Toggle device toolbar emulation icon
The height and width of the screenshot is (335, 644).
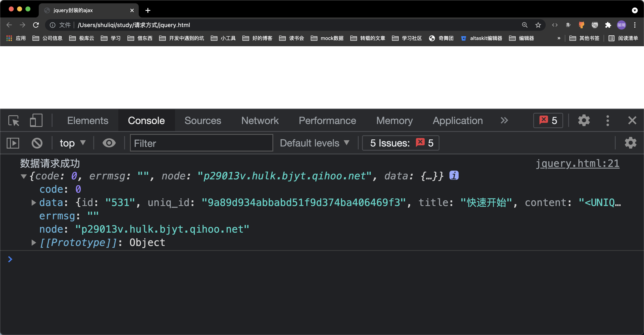pyautogui.click(x=36, y=121)
